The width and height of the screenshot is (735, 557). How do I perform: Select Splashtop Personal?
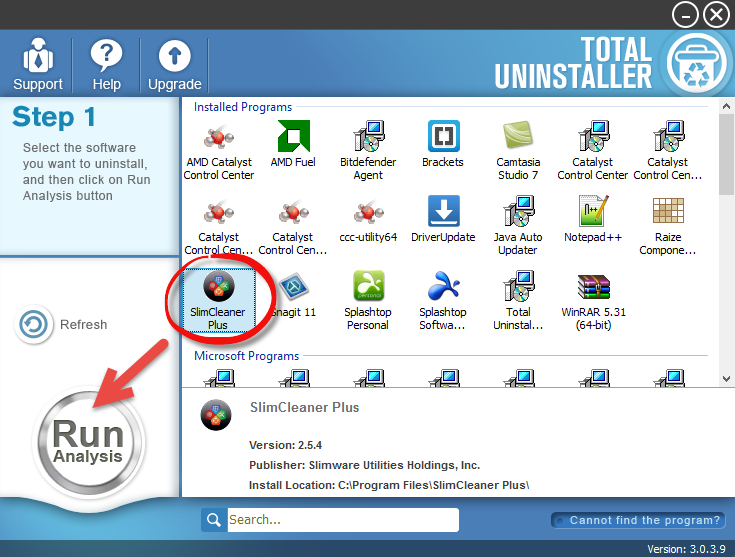click(x=368, y=300)
